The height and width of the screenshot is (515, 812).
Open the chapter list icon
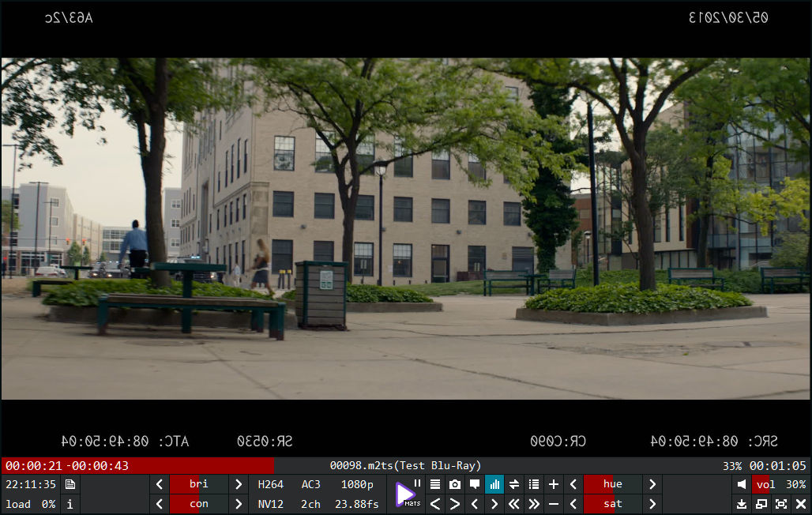pos(534,484)
